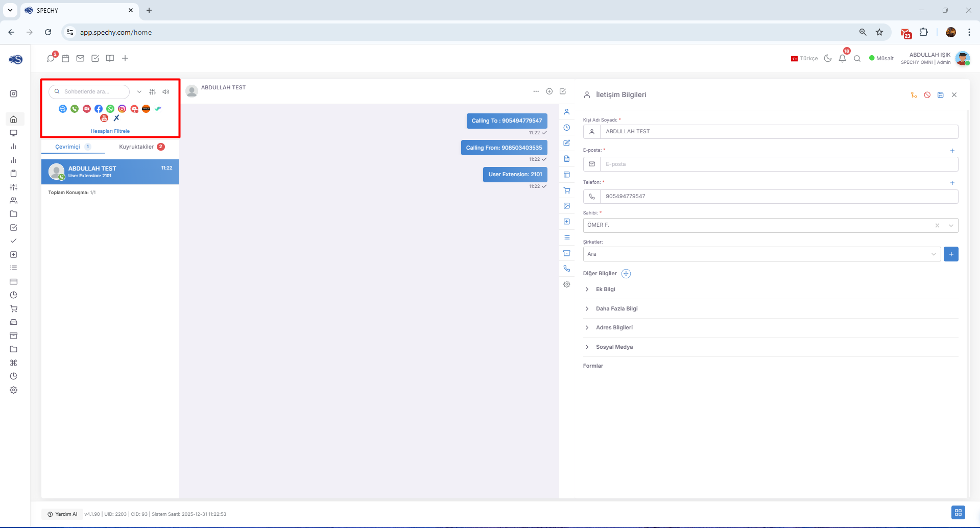Open chat filter sliders icon beside search

pos(153,92)
